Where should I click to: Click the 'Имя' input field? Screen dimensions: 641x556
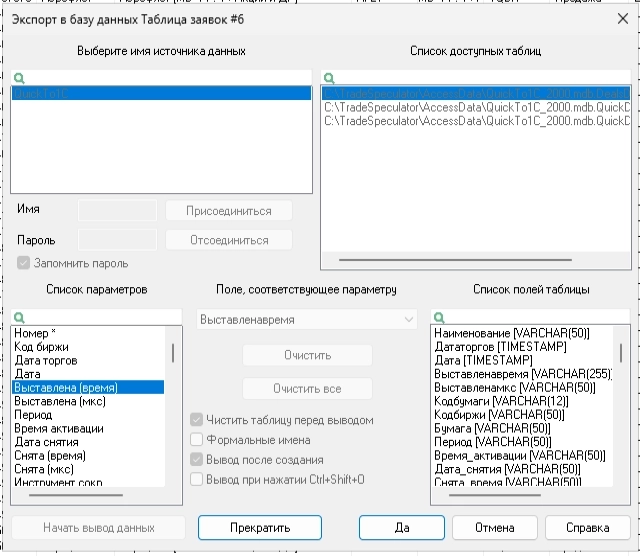tap(117, 210)
